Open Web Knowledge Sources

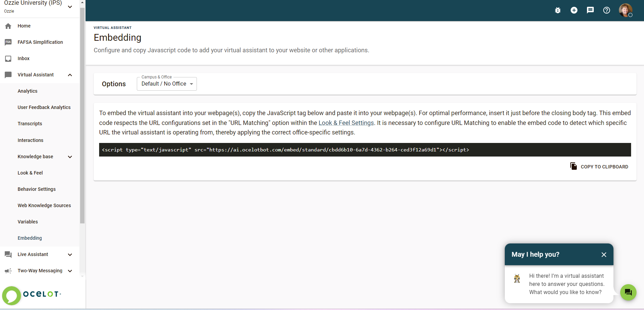coord(44,205)
